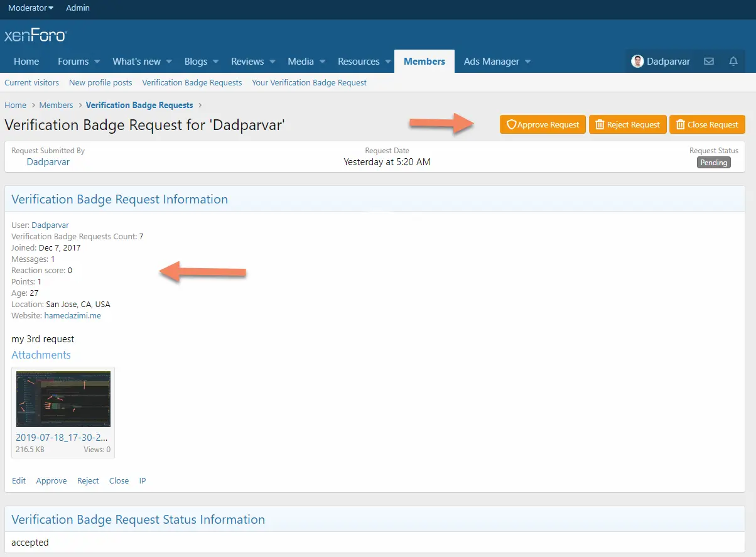Visit the hamedazimi.me website link

[72, 316]
